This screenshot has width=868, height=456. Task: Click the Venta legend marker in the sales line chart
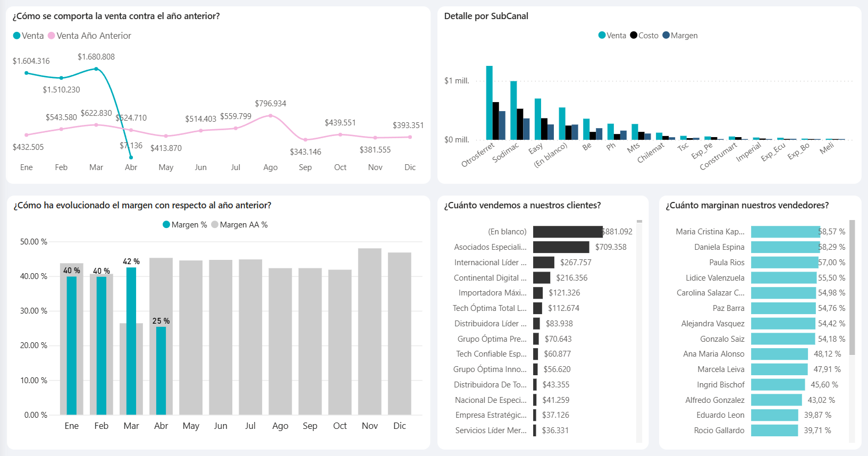16,36
